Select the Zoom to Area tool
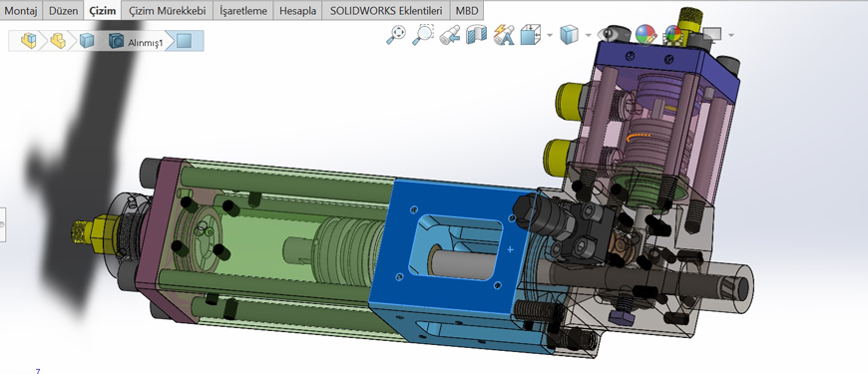 (x=423, y=35)
